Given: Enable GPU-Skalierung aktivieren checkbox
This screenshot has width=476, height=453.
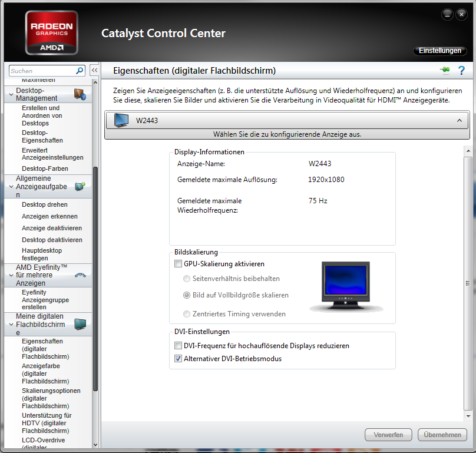Looking at the screenshot, I should pos(178,264).
